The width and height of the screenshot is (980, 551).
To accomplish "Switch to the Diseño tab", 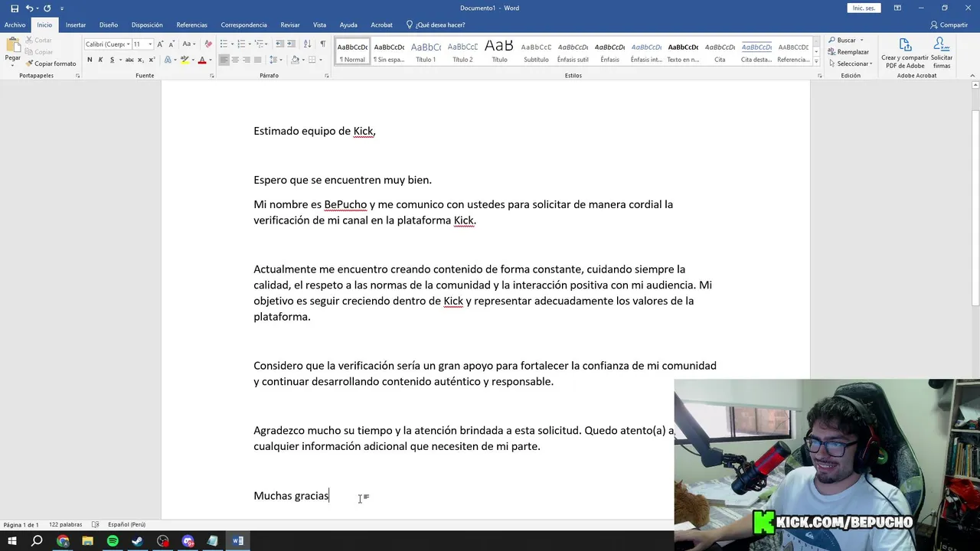I will [x=109, y=24].
